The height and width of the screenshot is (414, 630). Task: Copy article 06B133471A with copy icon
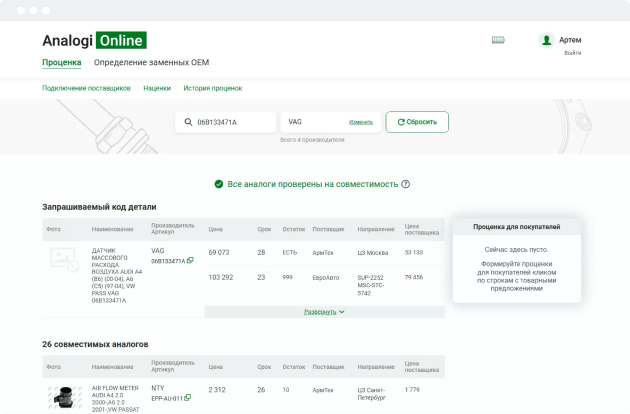(189, 261)
